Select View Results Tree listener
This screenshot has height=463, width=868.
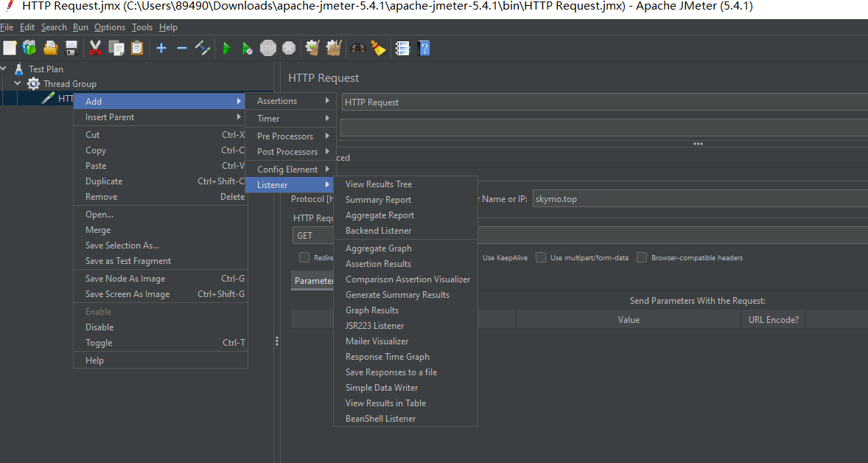coord(379,184)
